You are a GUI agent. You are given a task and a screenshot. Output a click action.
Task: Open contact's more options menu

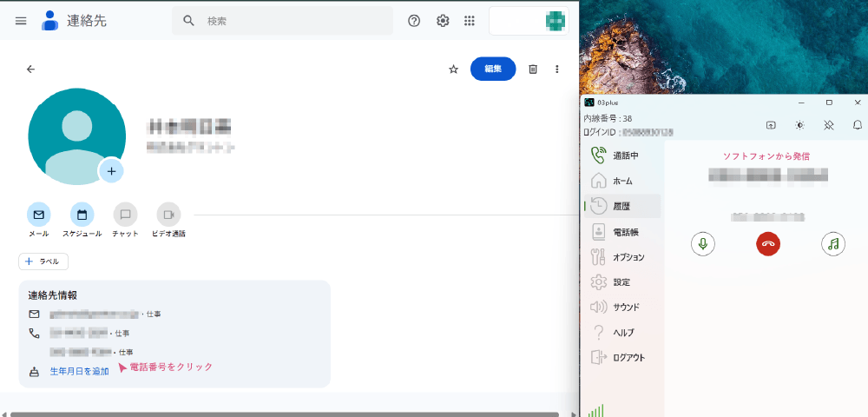[x=557, y=69]
